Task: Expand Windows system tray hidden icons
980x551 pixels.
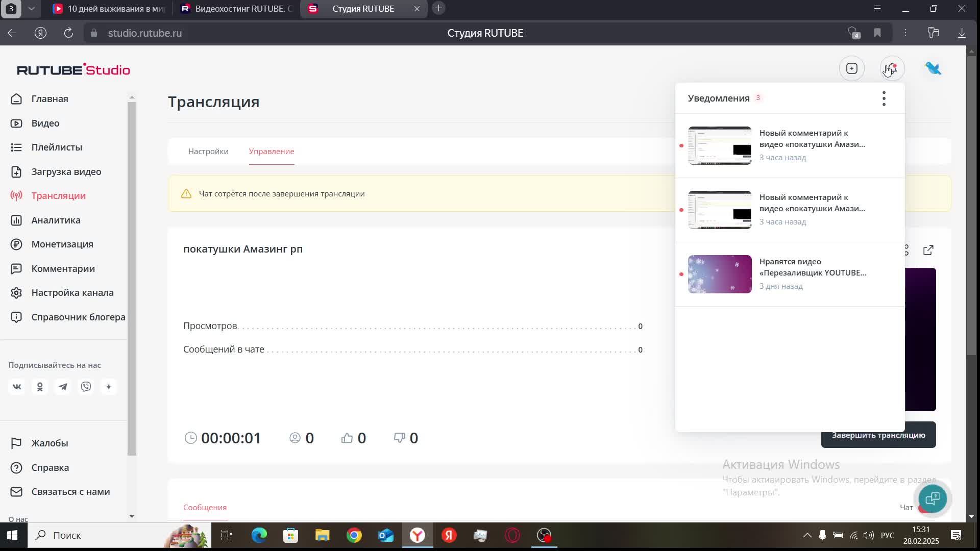Action: pos(807,535)
